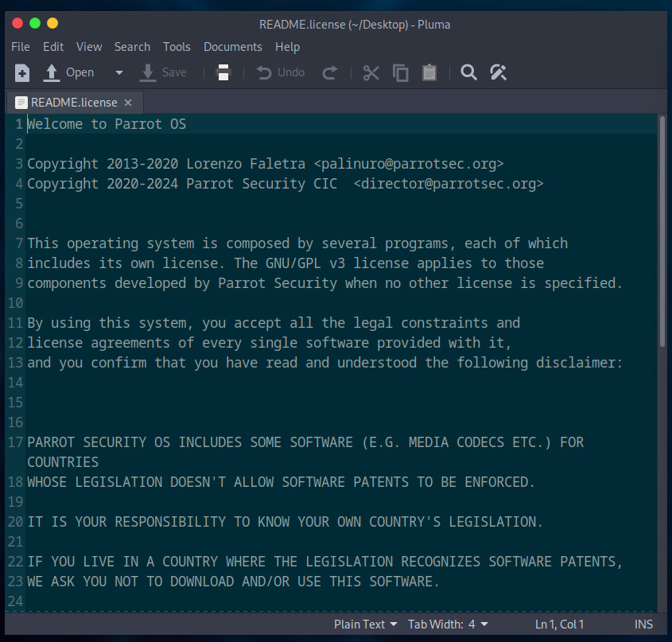Open search with the magnifier icon
The height and width of the screenshot is (642, 672).
pos(468,72)
